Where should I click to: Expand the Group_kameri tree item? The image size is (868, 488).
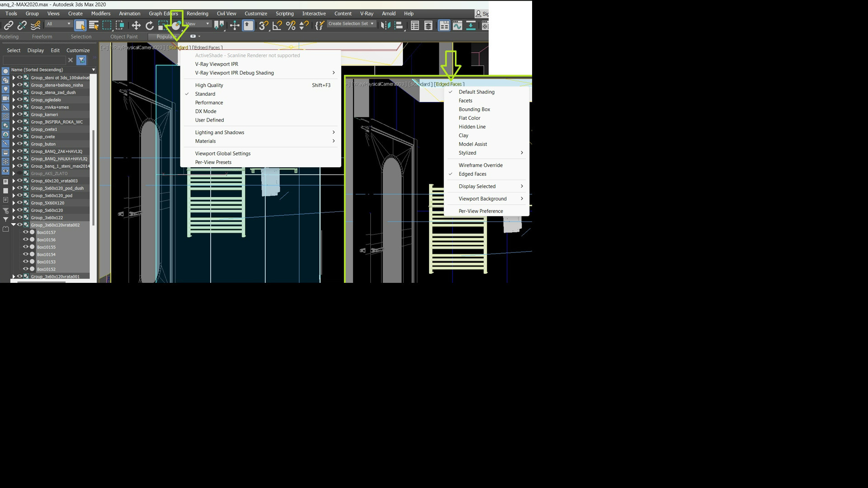[14, 115]
